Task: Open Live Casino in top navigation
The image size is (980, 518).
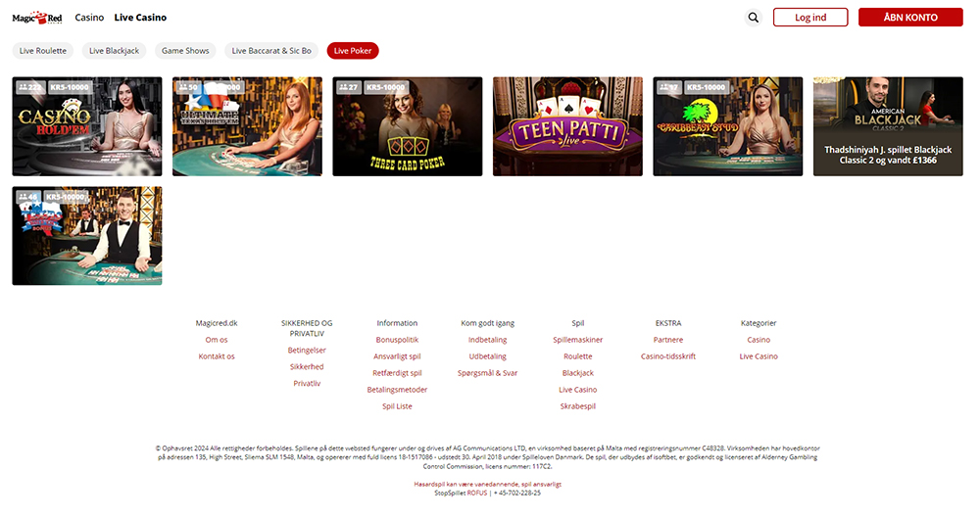Action: (x=140, y=18)
